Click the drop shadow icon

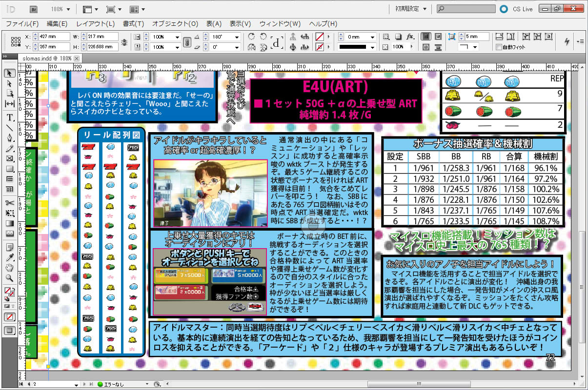[x=398, y=37]
